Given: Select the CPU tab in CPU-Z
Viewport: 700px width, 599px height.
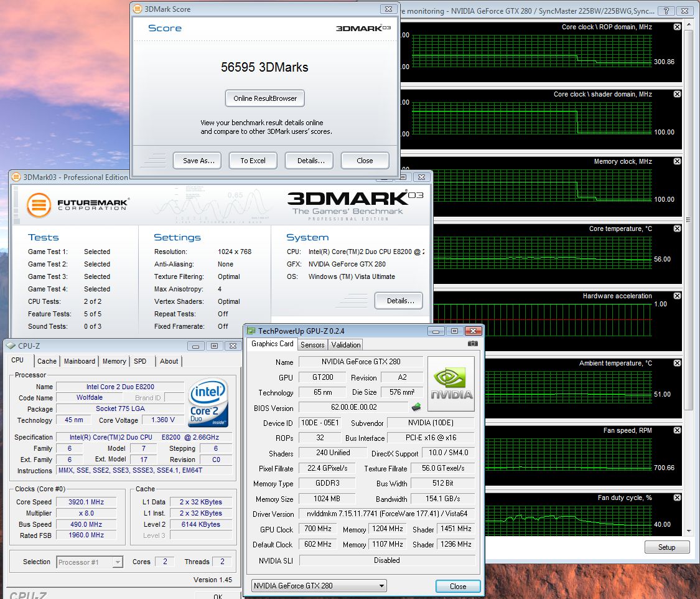Looking at the screenshot, I should point(17,360).
